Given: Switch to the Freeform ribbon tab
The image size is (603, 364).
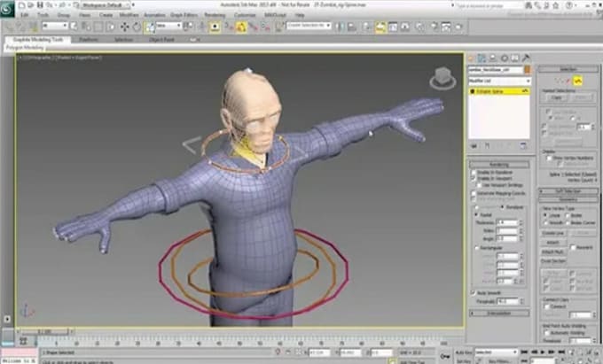Looking at the screenshot, I should tap(88, 39).
